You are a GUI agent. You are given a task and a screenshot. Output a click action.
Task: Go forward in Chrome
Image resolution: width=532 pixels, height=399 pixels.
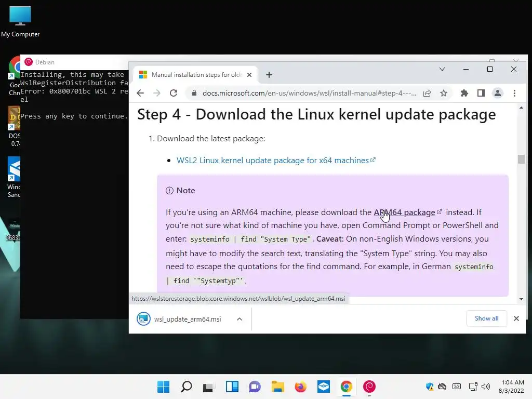click(x=157, y=93)
